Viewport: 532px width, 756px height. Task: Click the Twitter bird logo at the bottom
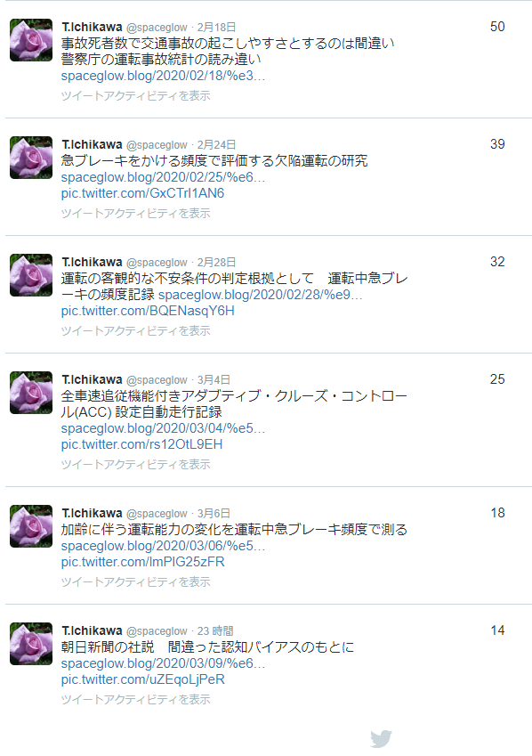(381, 739)
